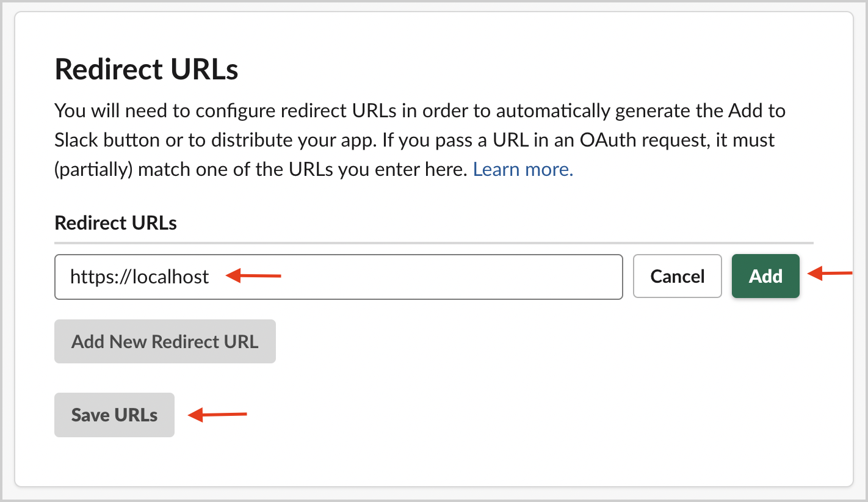The image size is (868, 502).
Task: Select the https://localhost text in the field
Action: pyautogui.click(x=139, y=276)
